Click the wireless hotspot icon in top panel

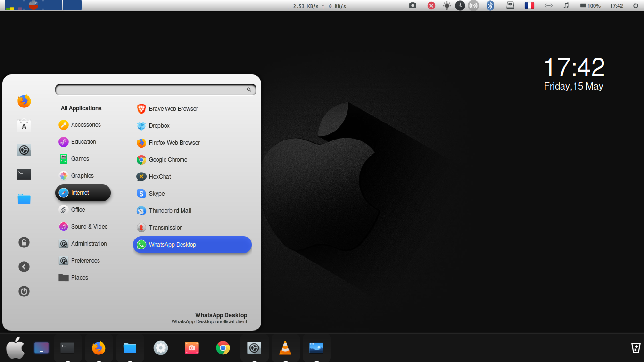pos(473,6)
